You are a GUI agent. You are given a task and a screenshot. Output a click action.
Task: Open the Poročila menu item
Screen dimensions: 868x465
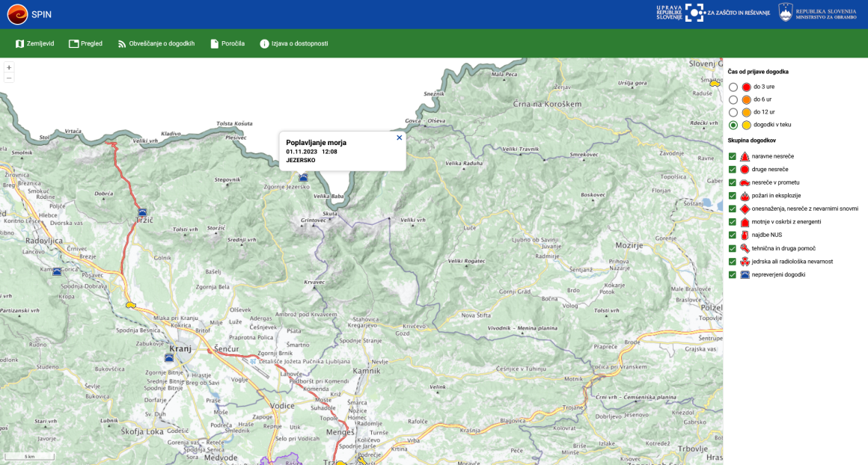(227, 43)
